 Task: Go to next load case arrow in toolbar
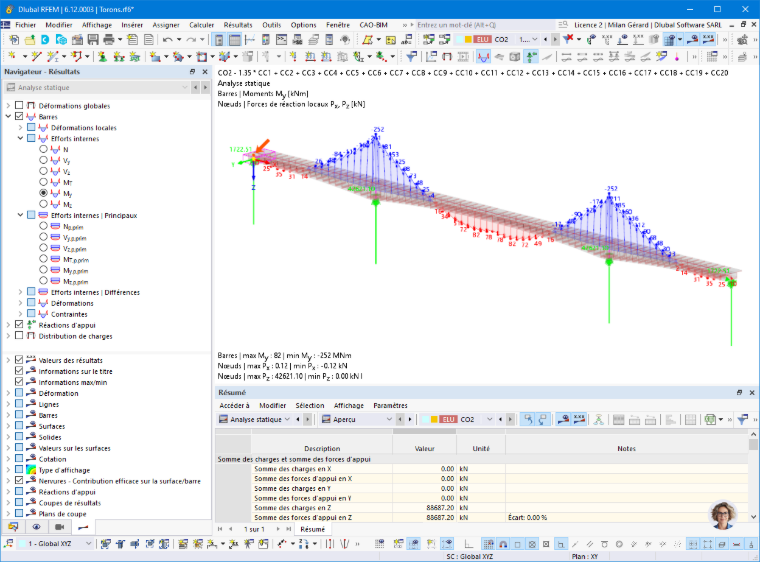click(x=555, y=39)
